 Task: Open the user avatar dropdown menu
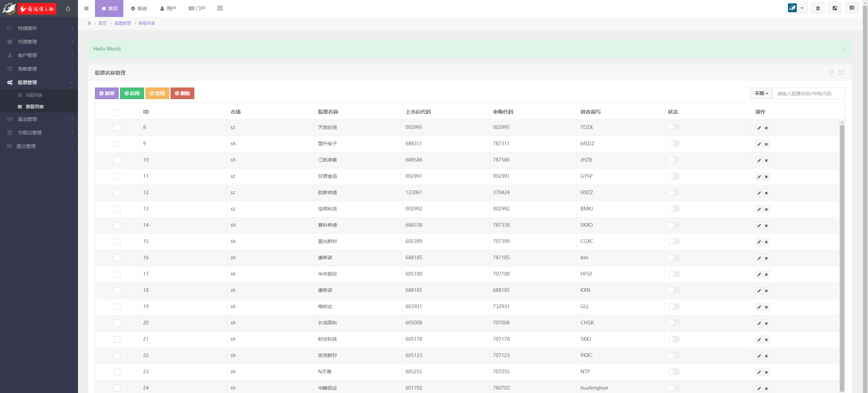point(797,8)
